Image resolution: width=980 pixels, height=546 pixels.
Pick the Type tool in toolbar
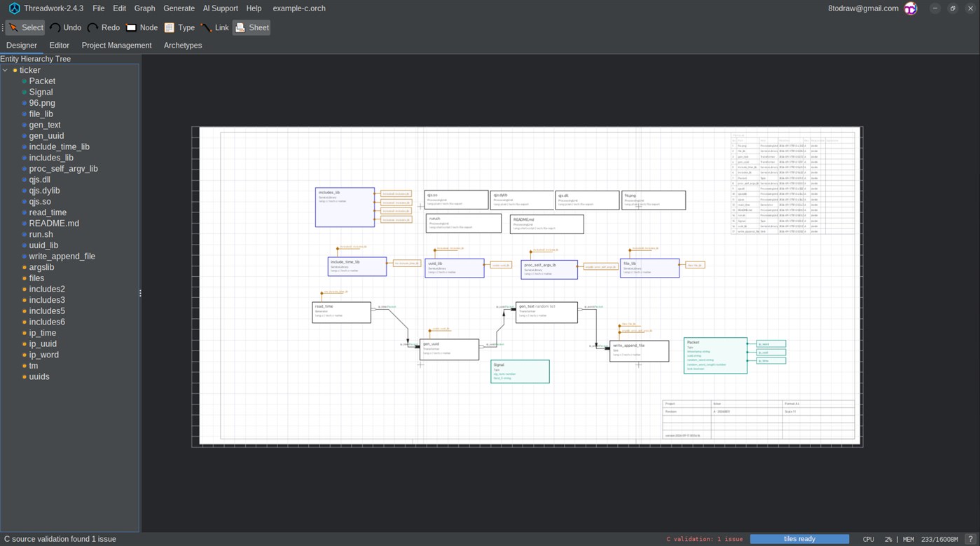click(x=179, y=27)
